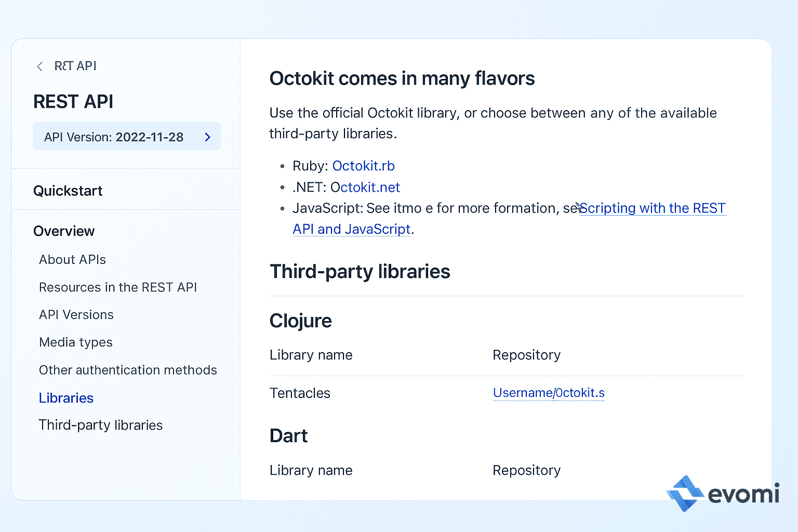This screenshot has width=798, height=532.
Task: Open the Username/Octokit.s repository link
Action: pos(549,393)
